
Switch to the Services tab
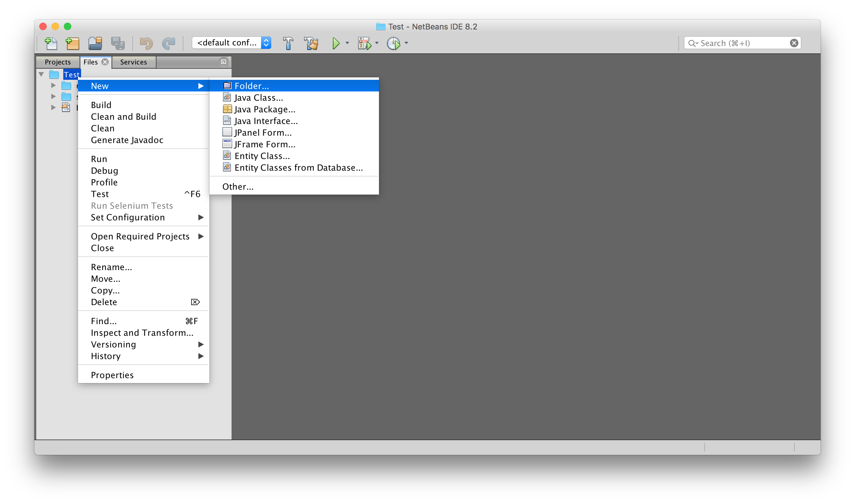(x=134, y=62)
